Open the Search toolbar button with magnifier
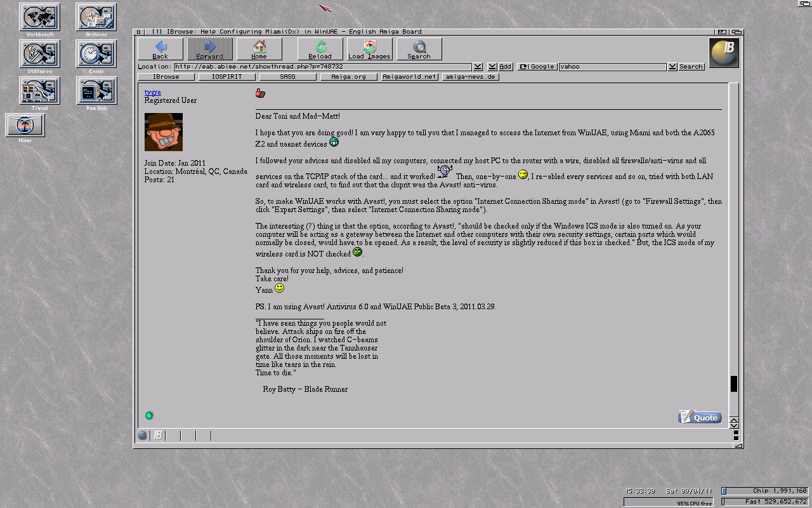The image size is (812, 508). coord(419,49)
